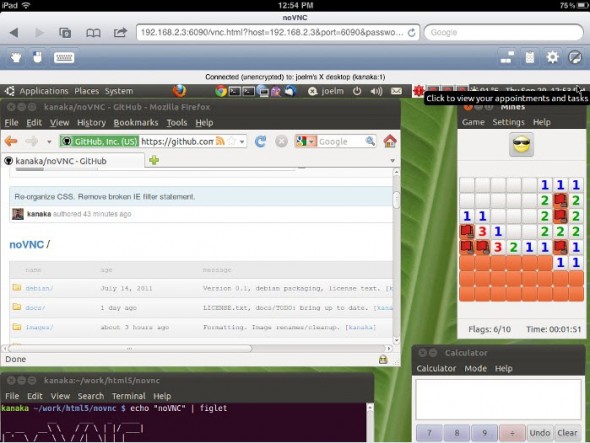Viewport: 590px width, 443px height.
Task: Click Safari page reload icon
Action: click(x=412, y=33)
